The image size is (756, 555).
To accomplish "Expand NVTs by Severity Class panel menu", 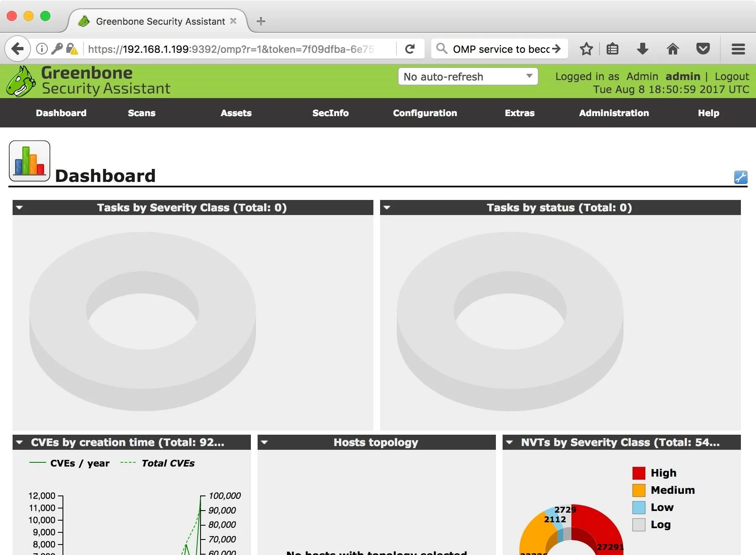I will [509, 442].
